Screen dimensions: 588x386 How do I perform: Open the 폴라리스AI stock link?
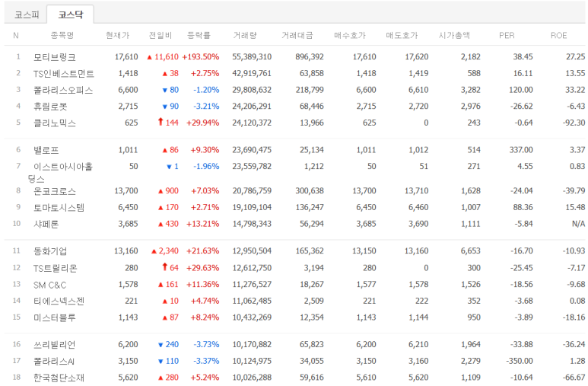coord(54,361)
